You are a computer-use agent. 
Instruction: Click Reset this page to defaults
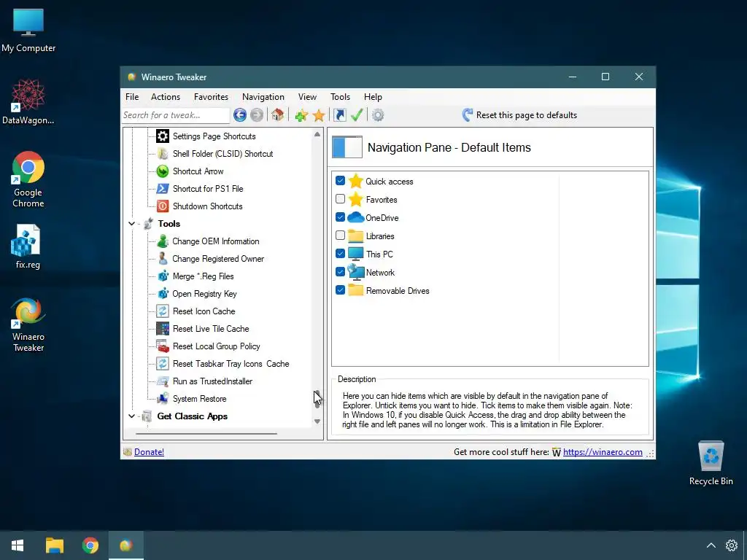click(x=519, y=114)
